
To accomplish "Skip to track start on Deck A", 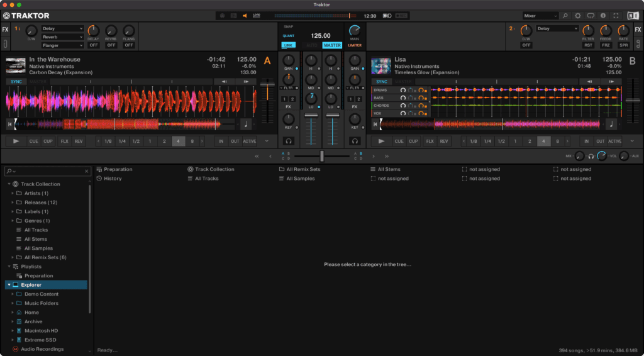I will [11, 124].
